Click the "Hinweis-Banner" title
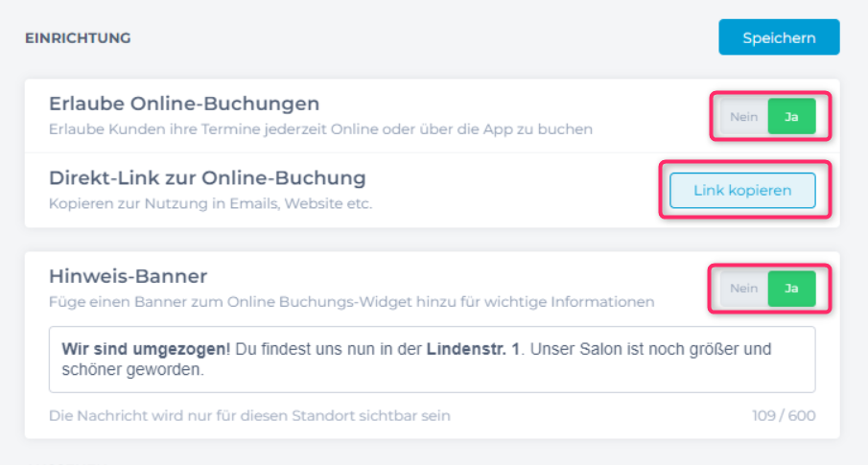 (x=129, y=276)
